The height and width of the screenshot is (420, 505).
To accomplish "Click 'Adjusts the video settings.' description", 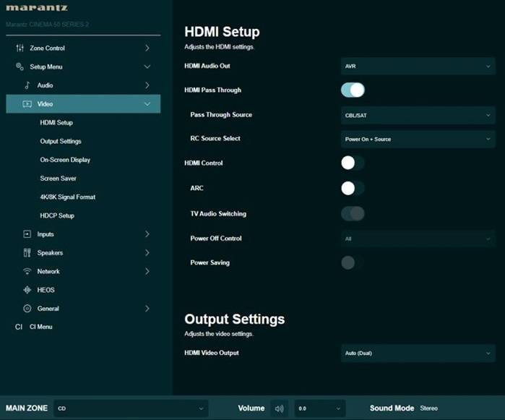I will (219, 334).
